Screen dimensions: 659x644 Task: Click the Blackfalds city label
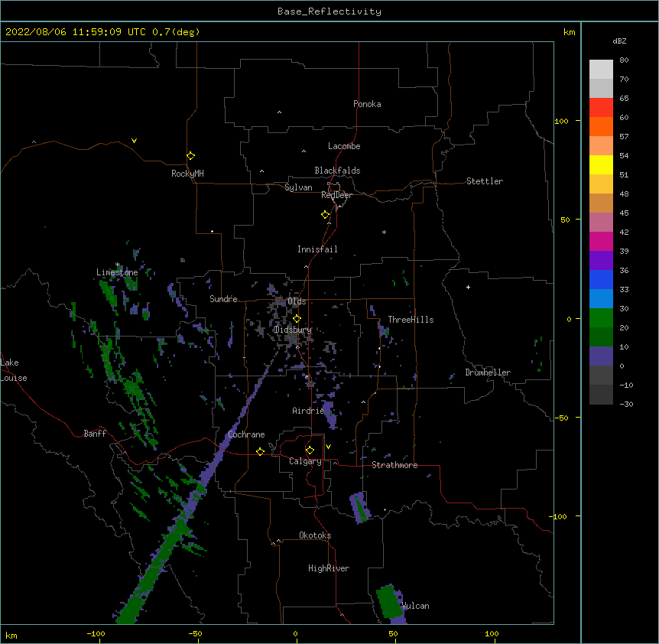[337, 171]
